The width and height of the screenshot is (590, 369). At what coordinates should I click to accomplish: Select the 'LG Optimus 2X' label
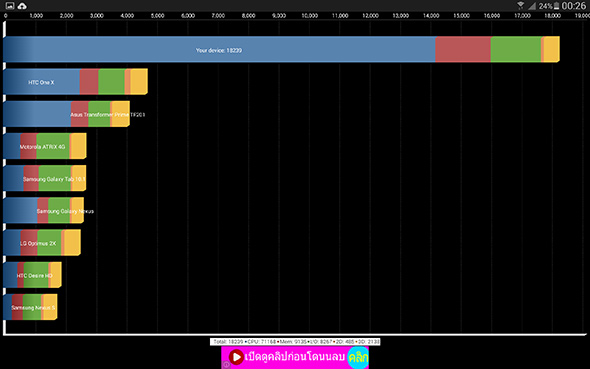[38, 243]
